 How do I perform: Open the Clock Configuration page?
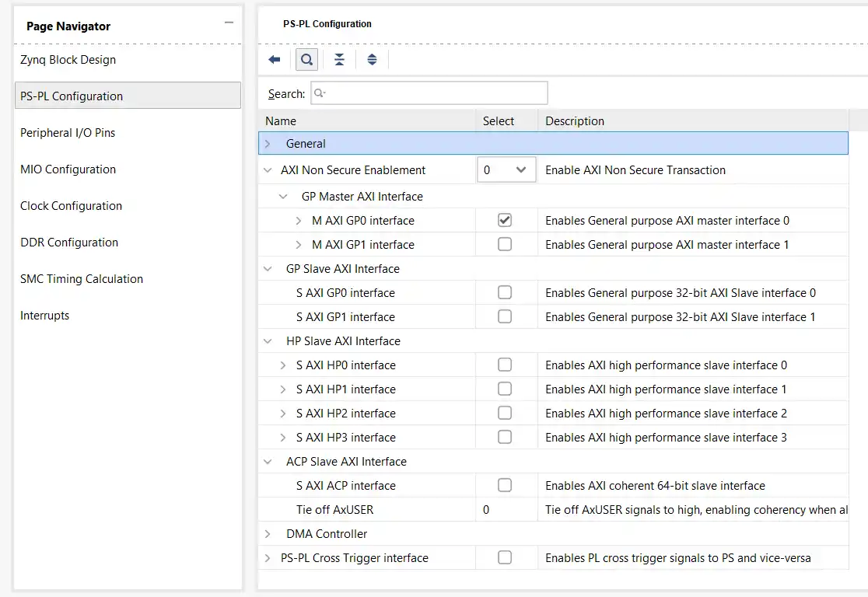(72, 206)
